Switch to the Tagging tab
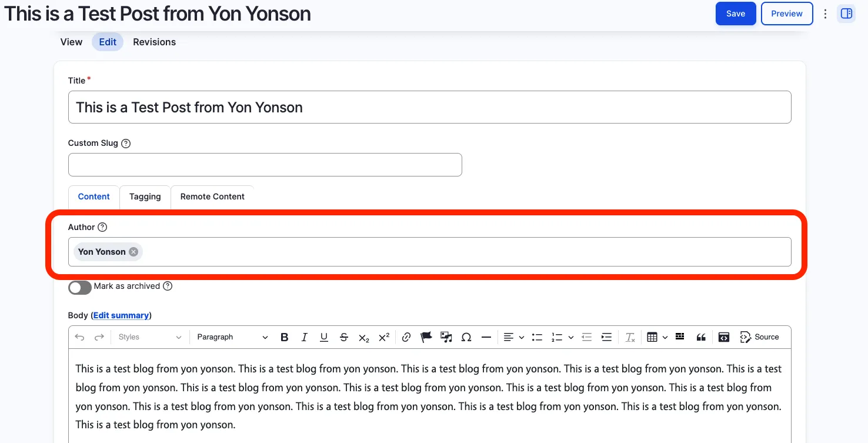Image resolution: width=868 pixels, height=443 pixels. tap(145, 196)
